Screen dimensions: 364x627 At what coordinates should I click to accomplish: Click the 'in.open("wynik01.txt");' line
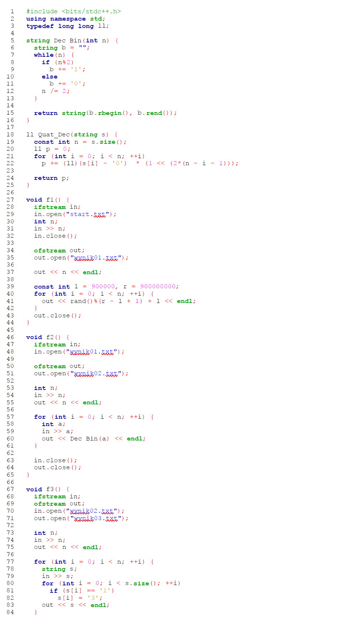click(x=79, y=352)
